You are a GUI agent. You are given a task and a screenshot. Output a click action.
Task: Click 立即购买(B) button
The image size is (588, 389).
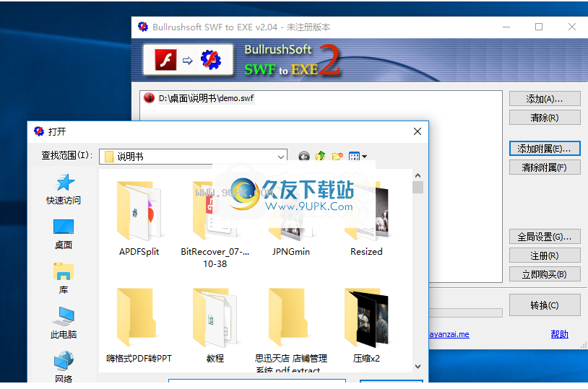(x=545, y=274)
